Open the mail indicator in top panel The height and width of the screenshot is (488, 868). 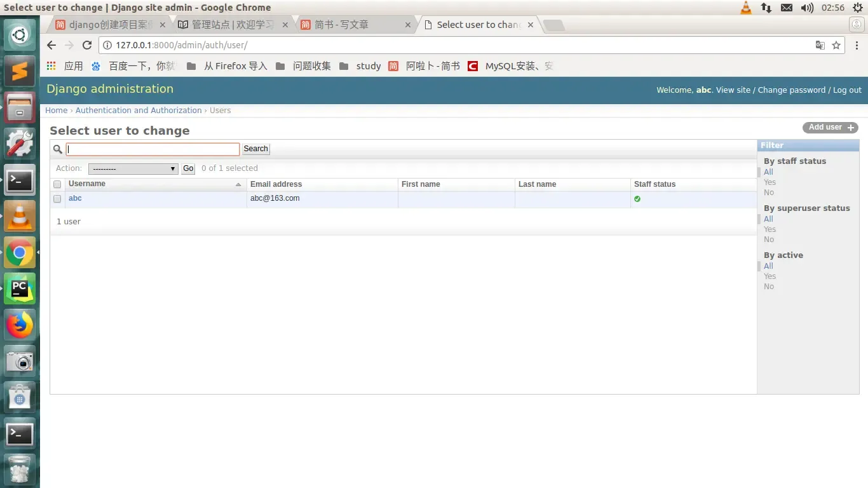click(787, 8)
